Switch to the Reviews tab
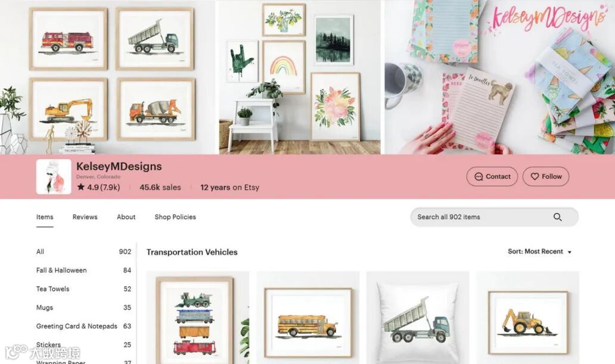 point(85,217)
